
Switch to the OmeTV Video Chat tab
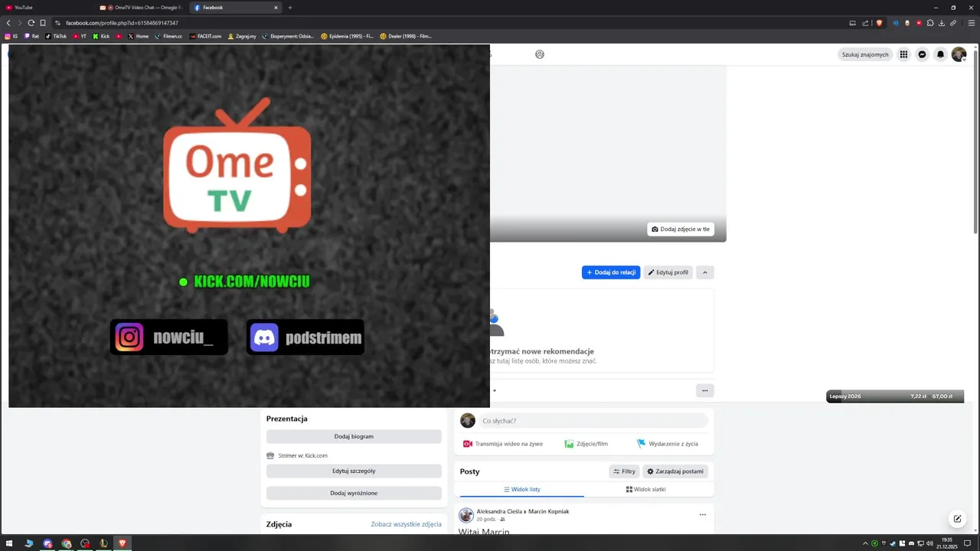coord(142,8)
